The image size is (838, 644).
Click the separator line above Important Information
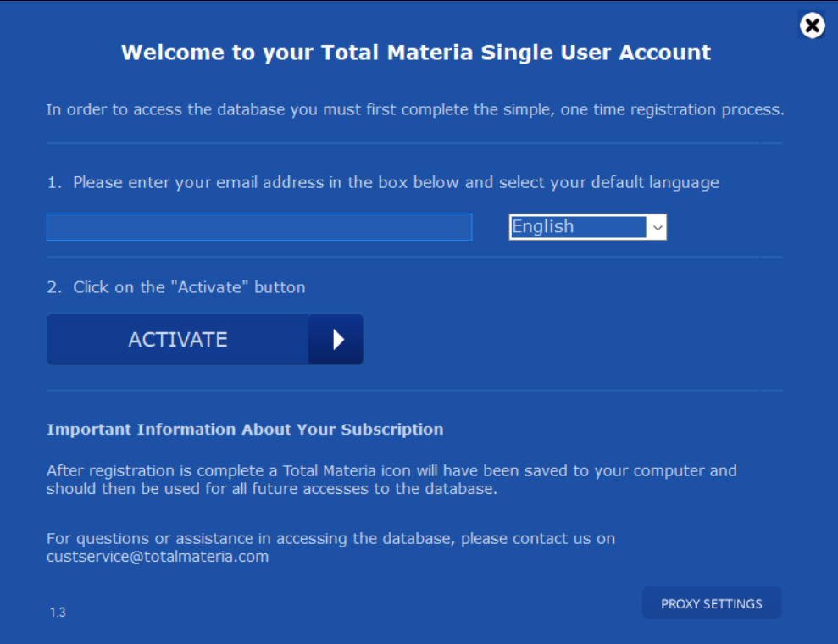point(415,391)
